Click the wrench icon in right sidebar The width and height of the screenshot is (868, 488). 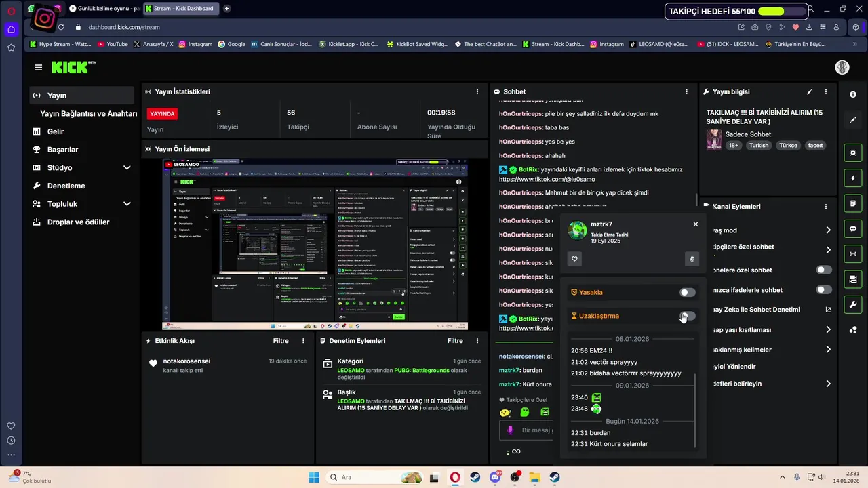[x=853, y=304]
